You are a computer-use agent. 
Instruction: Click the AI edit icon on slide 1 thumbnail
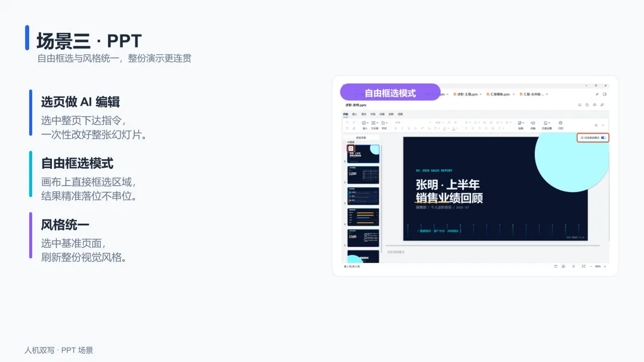[351, 148]
